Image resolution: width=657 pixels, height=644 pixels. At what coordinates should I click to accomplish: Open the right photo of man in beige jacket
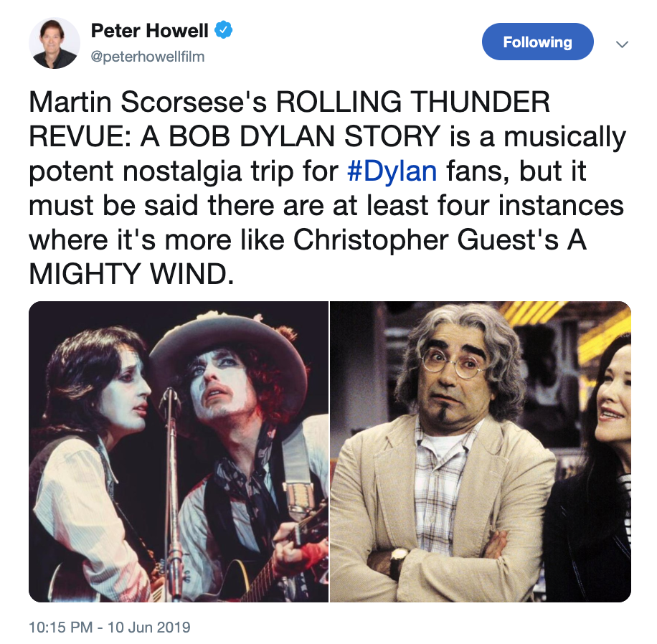(x=481, y=452)
